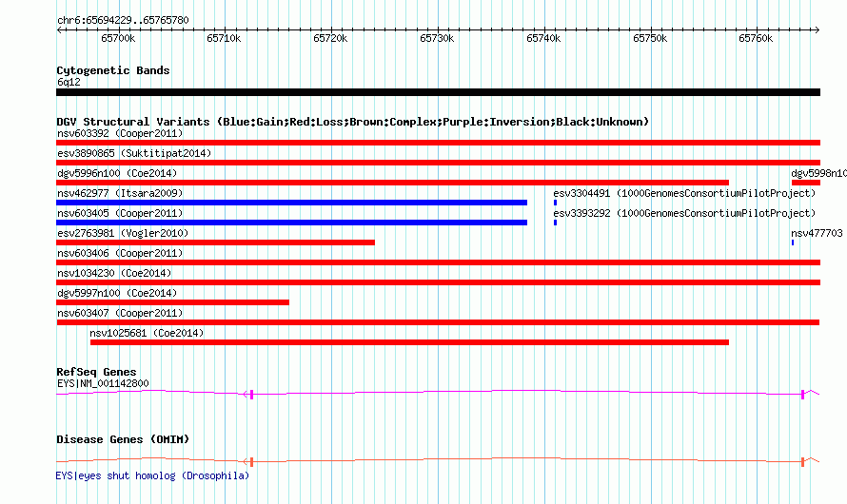Select variant label dgv5997n100 (Coe2014)
This screenshot has width=847, height=504.
117,293
